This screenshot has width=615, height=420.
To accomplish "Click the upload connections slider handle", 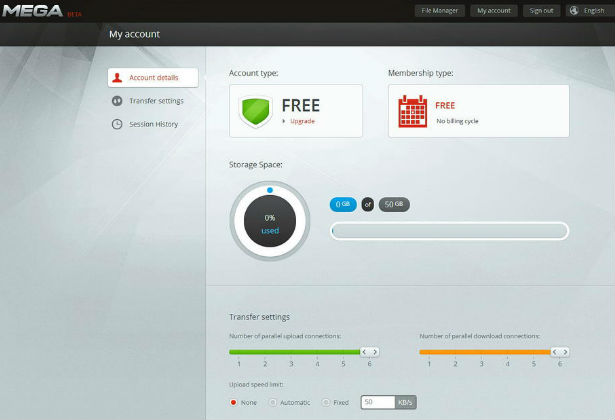I will 369,352.
